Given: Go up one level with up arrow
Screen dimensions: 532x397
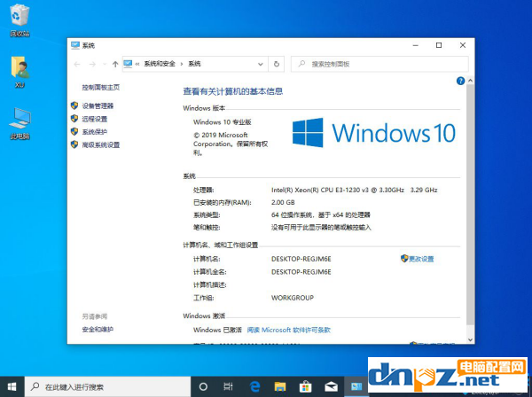Looking at the screenshot, I should (115, 64).
